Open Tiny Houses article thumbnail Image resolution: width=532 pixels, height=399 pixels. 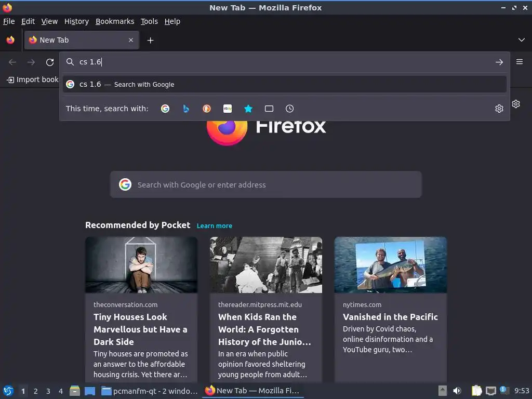tap(141, 265)
